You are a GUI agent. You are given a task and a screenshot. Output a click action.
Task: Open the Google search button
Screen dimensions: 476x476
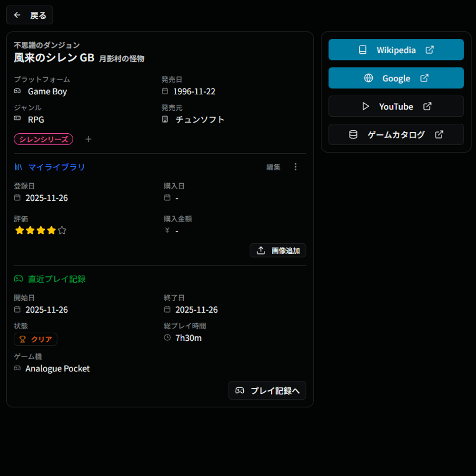[x=396, y=78]
